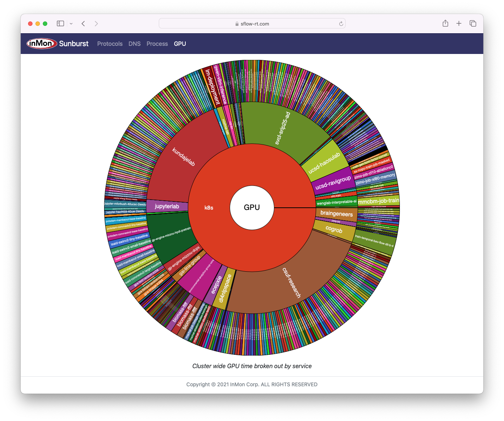Toggle the Safari sidebar icon
504x421 pixels.
point(60,24)
